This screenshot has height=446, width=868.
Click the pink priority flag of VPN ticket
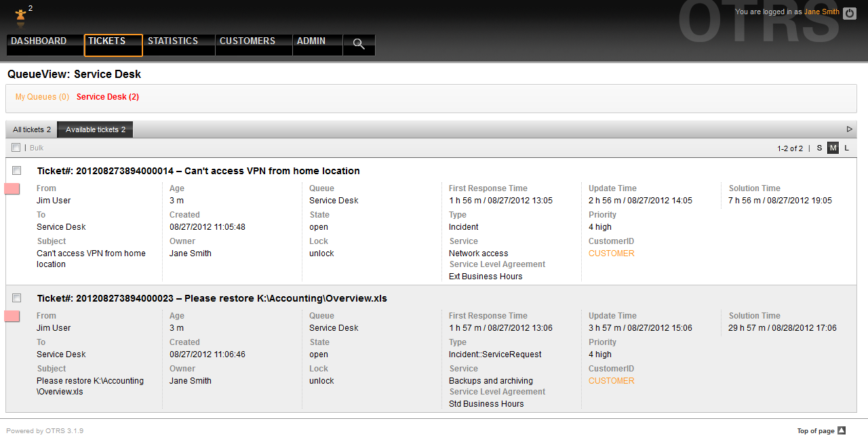[12, 188]
